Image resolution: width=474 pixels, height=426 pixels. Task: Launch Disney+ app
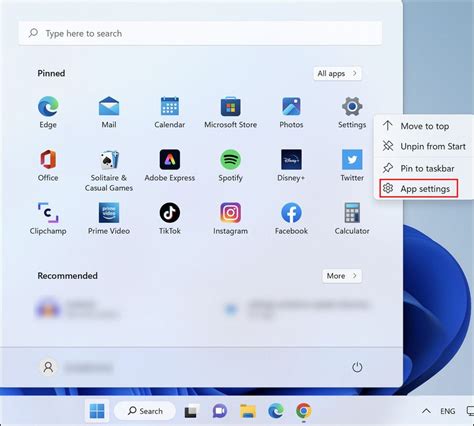pyautogui.click(x=291, y=166)
